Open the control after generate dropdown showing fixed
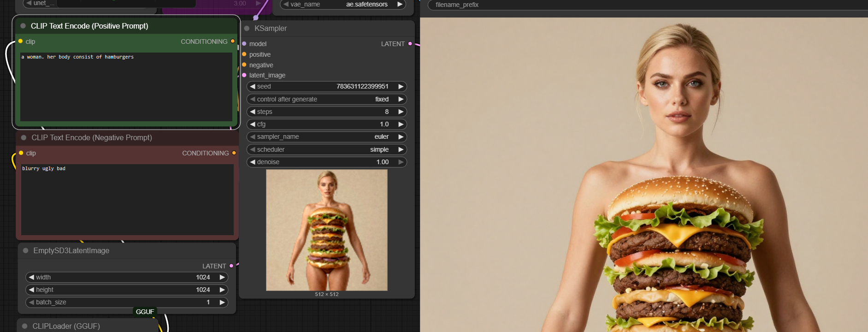 pyautogui.click(x=327, y=99)
